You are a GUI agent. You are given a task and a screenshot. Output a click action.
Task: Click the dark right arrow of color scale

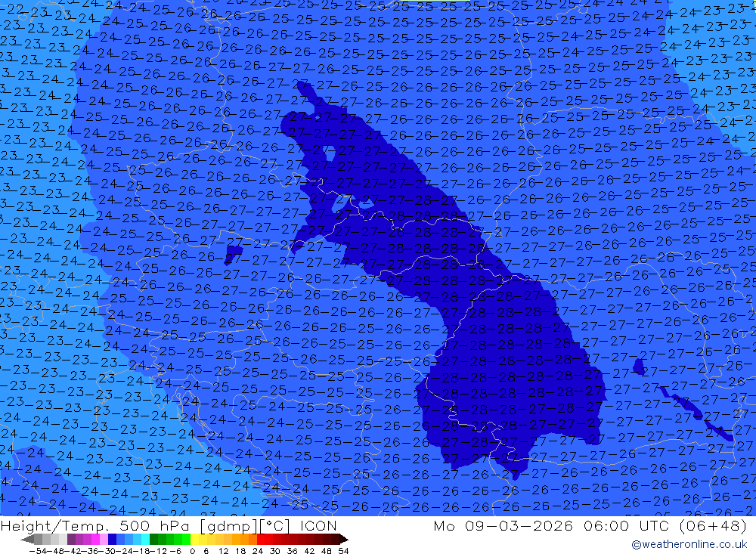344,539
